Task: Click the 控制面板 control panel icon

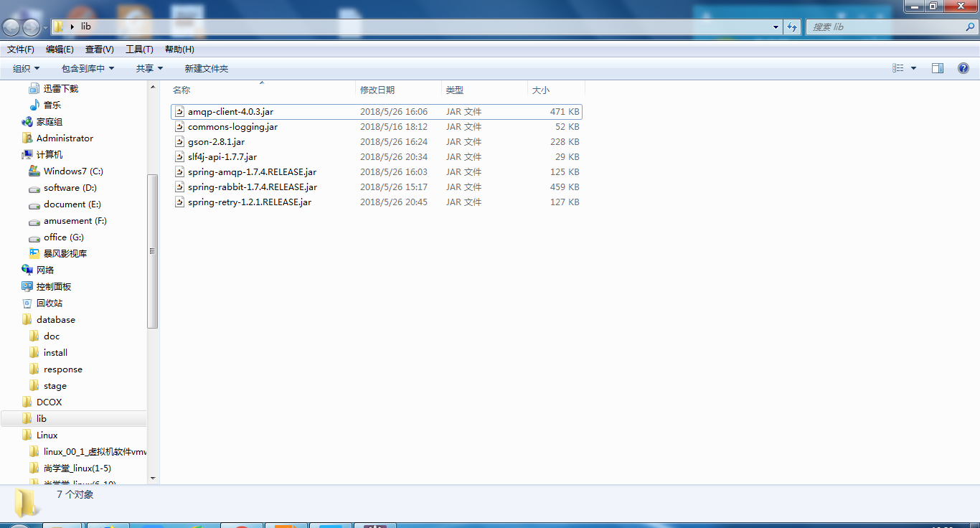Action: (x=27, y=286)
